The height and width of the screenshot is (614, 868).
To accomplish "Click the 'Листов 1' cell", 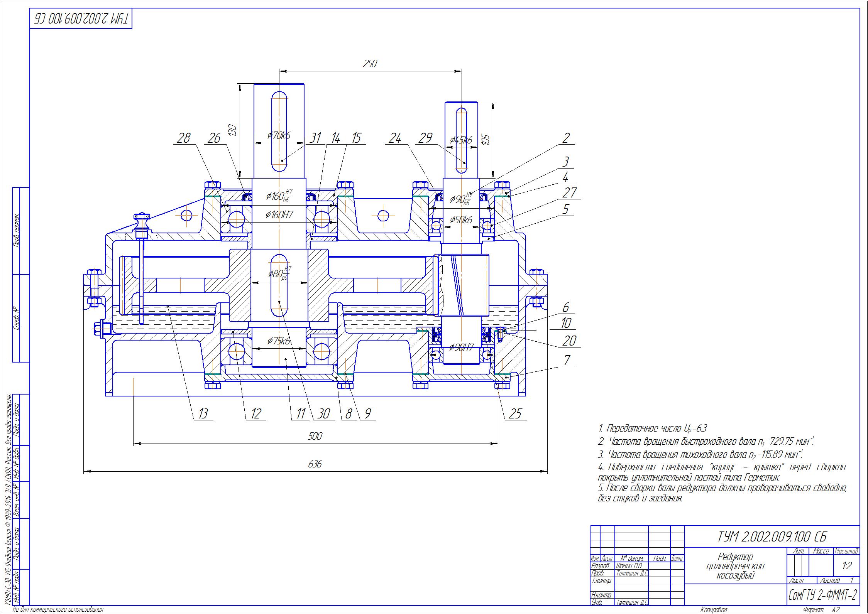I will point(838,580).
